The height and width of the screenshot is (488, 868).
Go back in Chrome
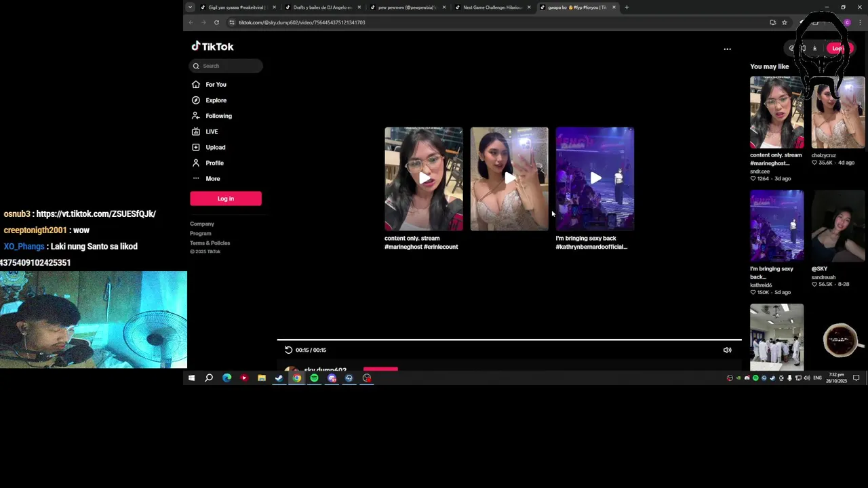(x=191, y=22)
